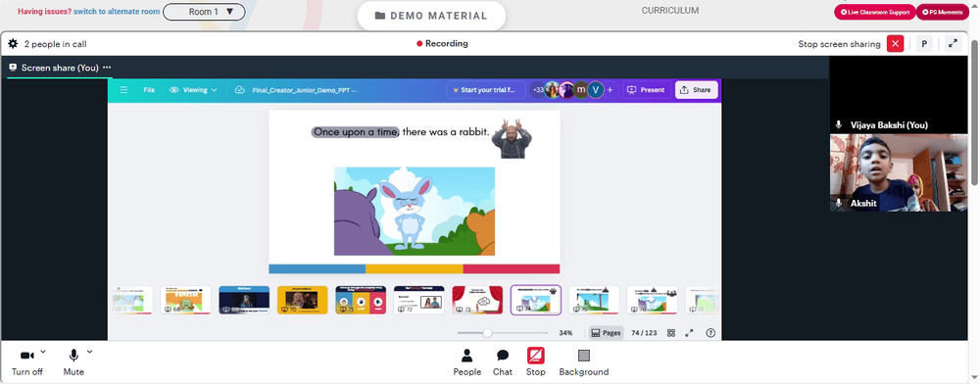This screenshot has width=980, height=384.
Task: Adjust the zoom slider handle
Action: [487, 333]
